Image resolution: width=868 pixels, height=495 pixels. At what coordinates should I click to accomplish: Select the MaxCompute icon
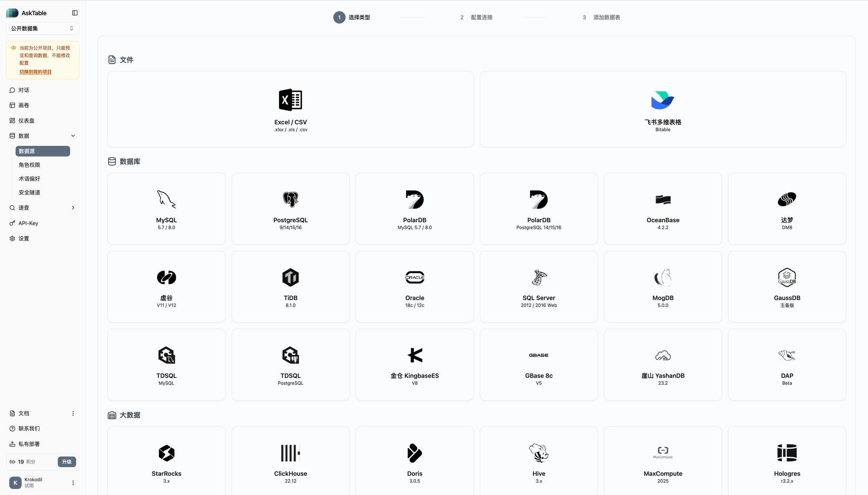point(663,452)
